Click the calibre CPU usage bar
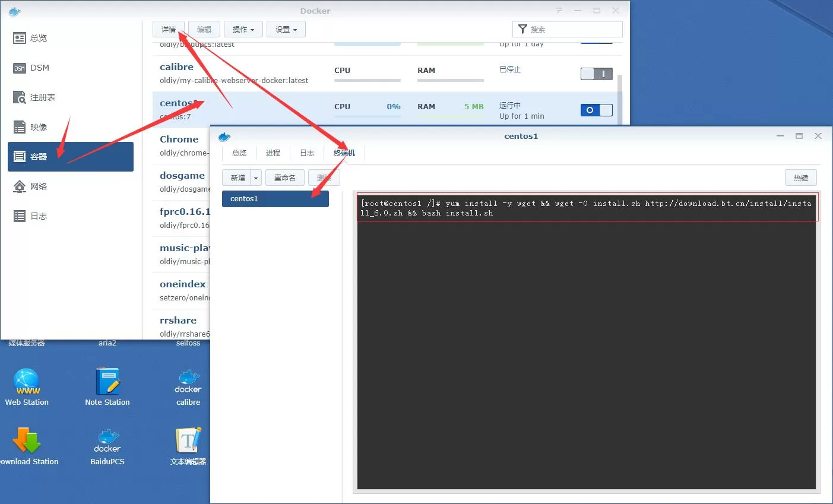833x504 pixels. tap(368, 80)
